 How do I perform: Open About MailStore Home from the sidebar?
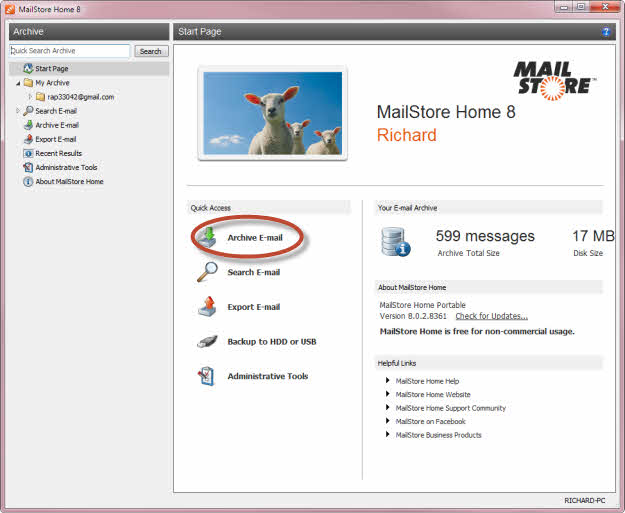69,182
